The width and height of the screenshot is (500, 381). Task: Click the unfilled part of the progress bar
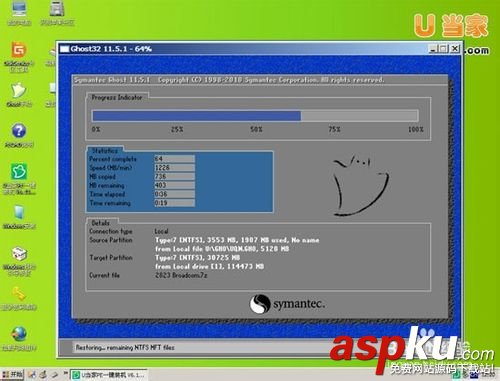point(359,116)
